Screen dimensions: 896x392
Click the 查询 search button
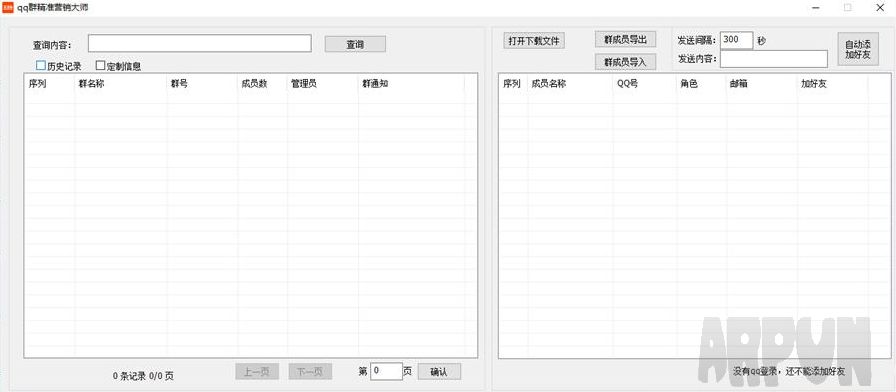tap(355, 44)
